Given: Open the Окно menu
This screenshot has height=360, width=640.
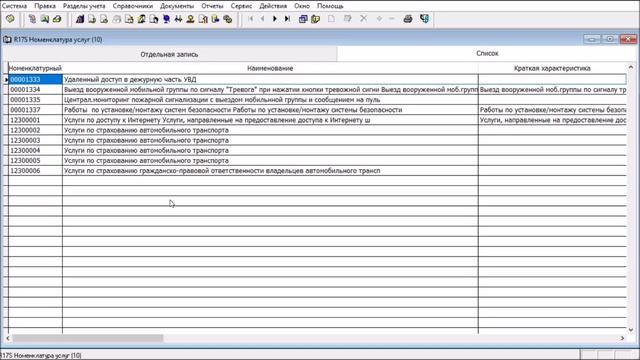Looking at the screenshot, I should coord(302,6).
